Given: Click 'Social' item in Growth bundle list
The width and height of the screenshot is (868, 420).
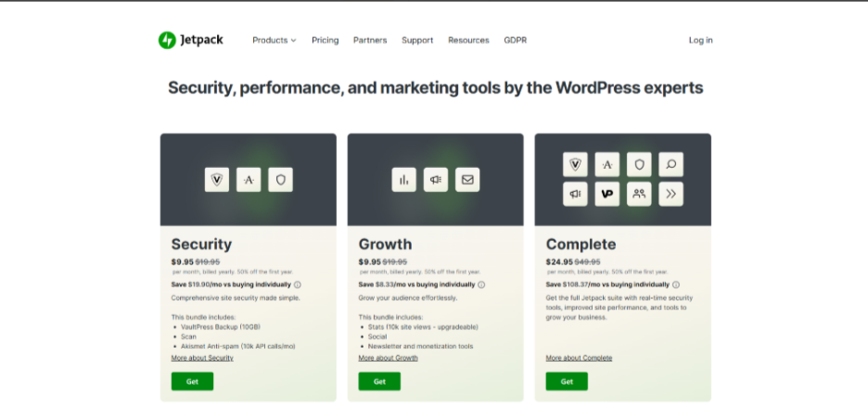Looking at the screenshot, I should [377, 337].
